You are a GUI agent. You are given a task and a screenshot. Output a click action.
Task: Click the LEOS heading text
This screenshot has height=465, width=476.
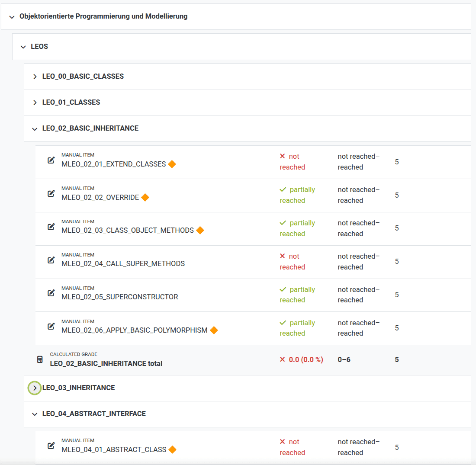tap(39, 47)
